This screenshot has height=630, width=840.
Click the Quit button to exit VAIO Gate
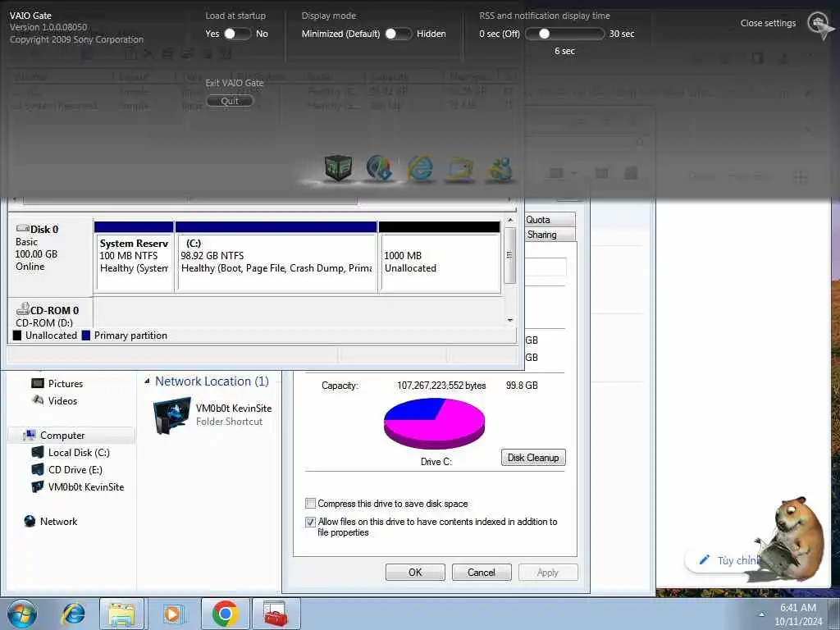[x=230, y=101]
